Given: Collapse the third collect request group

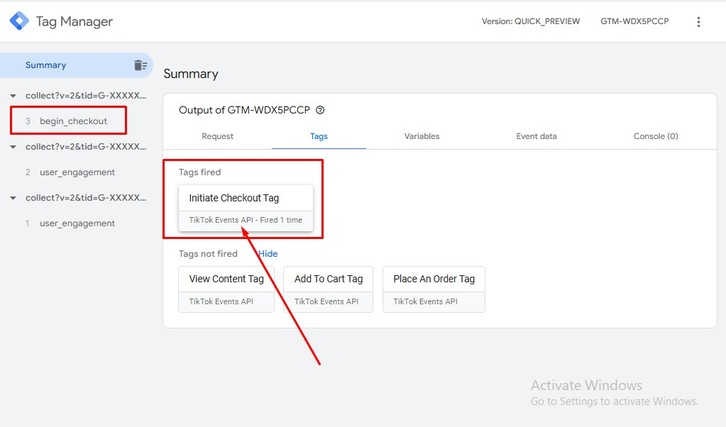Looking at the screenshot, I should point(12,198).
